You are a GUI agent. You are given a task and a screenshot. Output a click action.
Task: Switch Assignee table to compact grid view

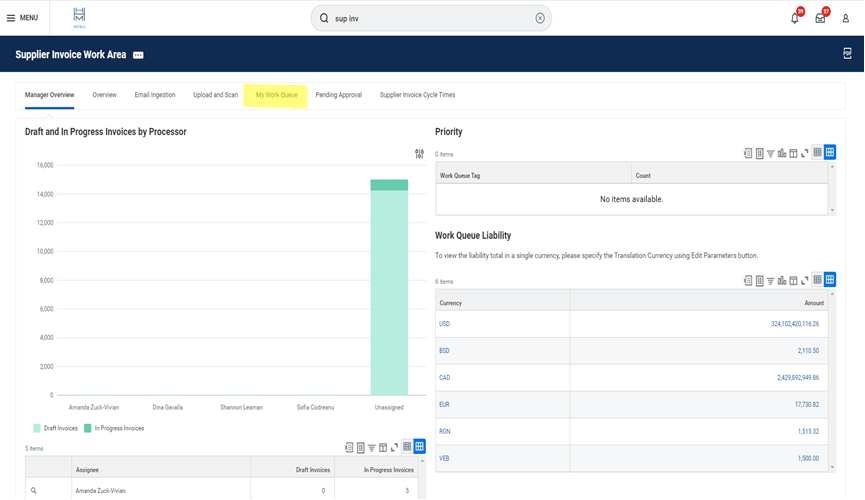coord(407,446)
